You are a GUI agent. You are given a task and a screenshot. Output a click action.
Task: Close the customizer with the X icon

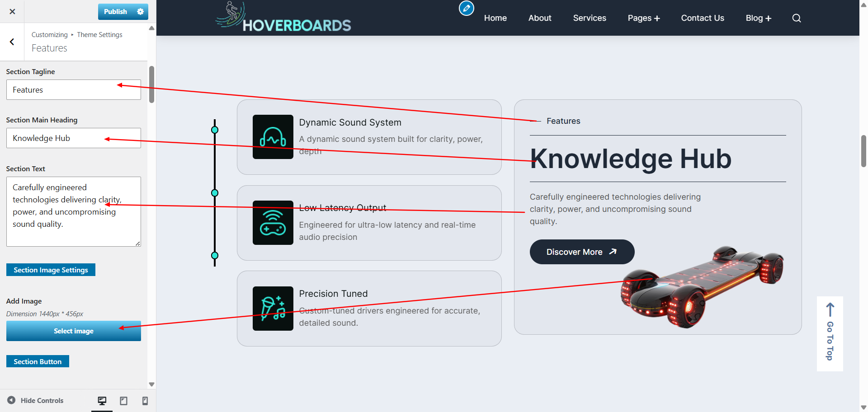tap(12, 11)
